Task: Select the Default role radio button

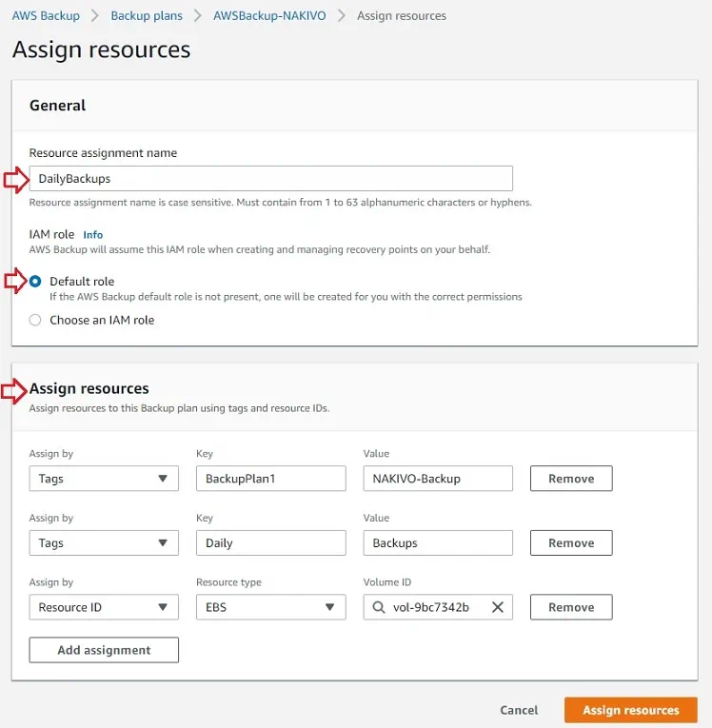Action: 35,282
